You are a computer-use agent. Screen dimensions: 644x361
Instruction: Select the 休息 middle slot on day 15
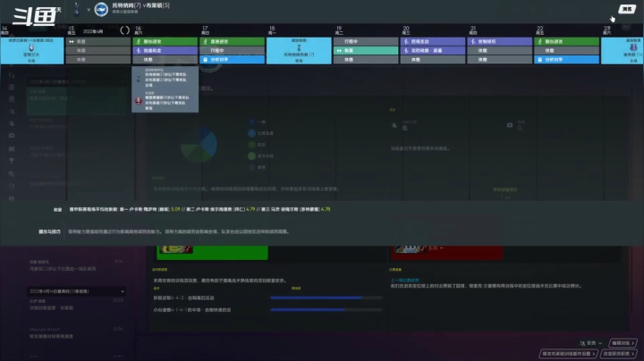(98, 50)
